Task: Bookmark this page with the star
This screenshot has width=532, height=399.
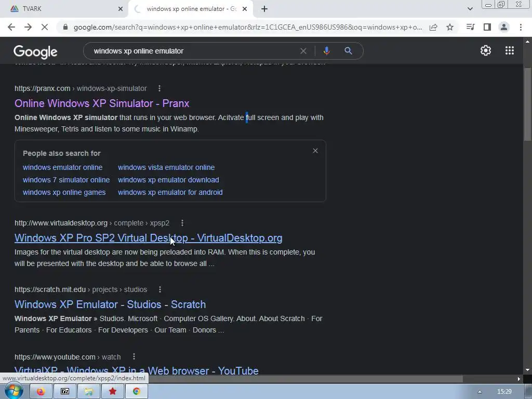Action: point(450,27)
